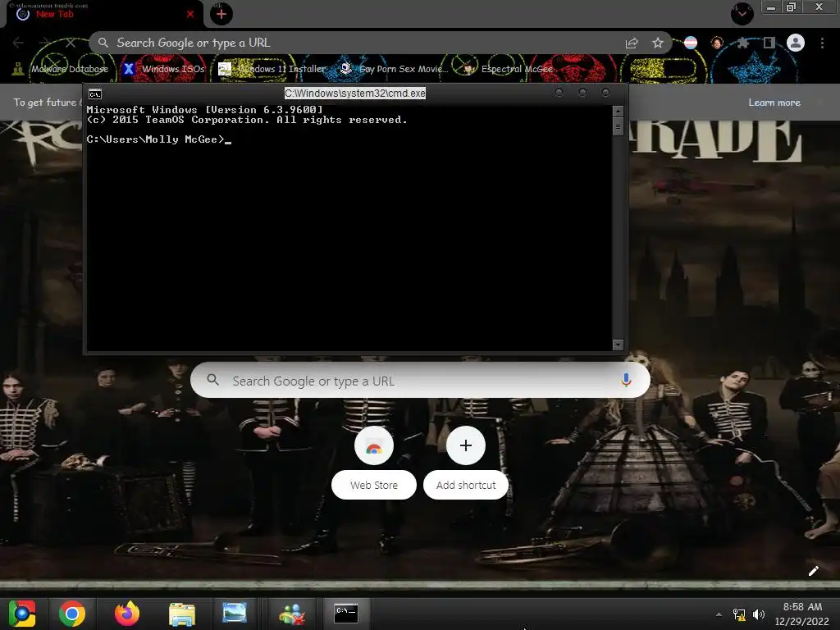Image resolution: width=840 pixels, height=630 pixels.
Task: Open Windows ISOs bookmark
Action: point(164,69)
